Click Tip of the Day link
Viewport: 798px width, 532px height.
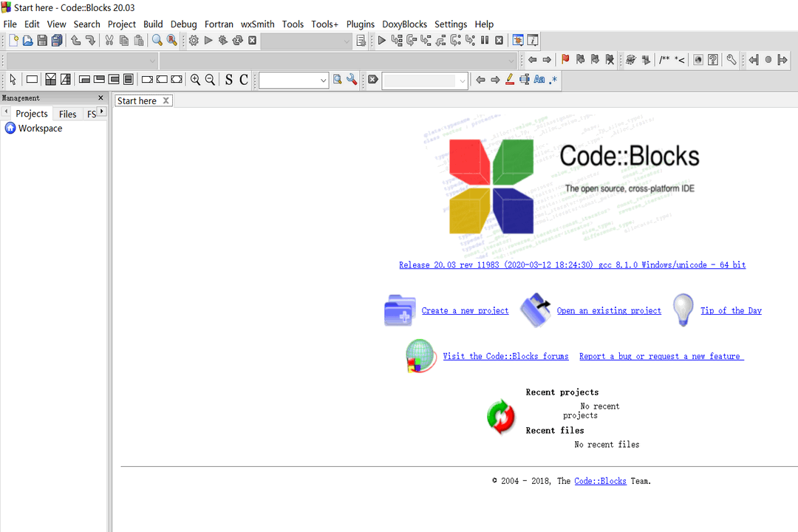[731, 310]
